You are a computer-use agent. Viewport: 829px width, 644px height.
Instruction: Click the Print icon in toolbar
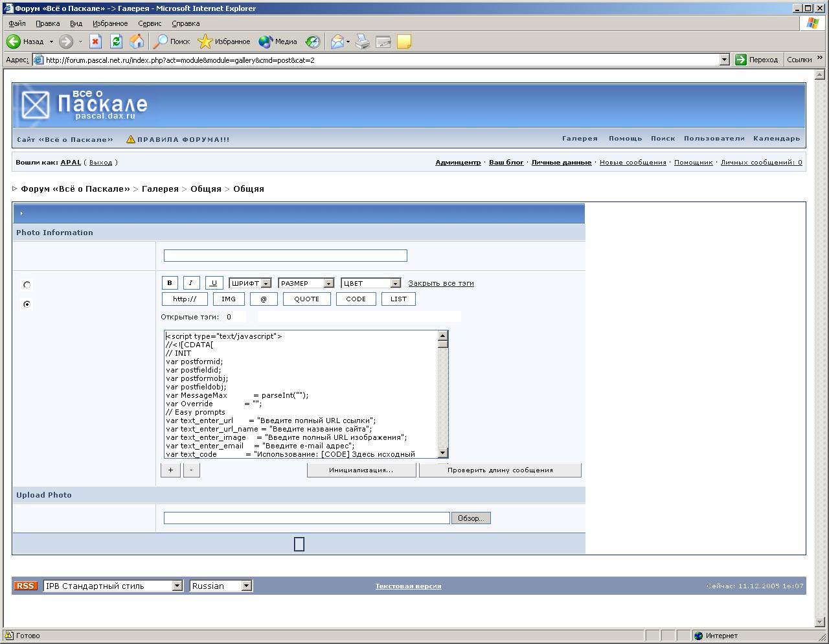pyautogui.click(x=363, y=41)
